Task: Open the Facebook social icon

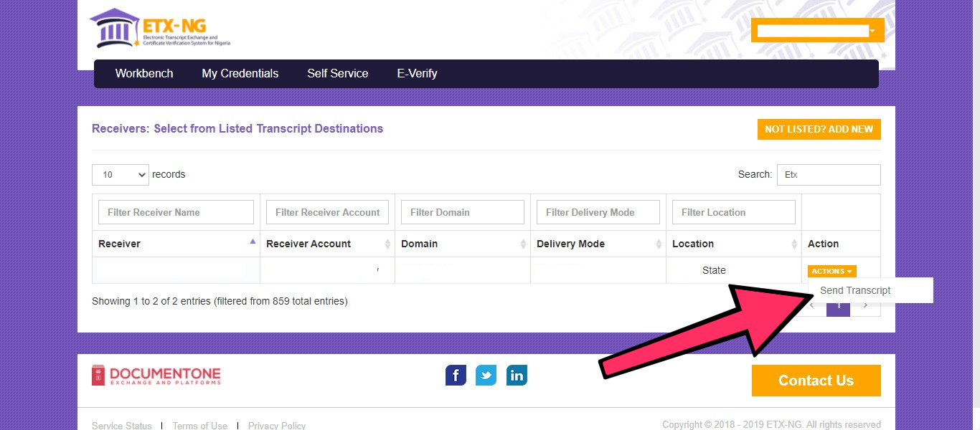Action: 456,374
